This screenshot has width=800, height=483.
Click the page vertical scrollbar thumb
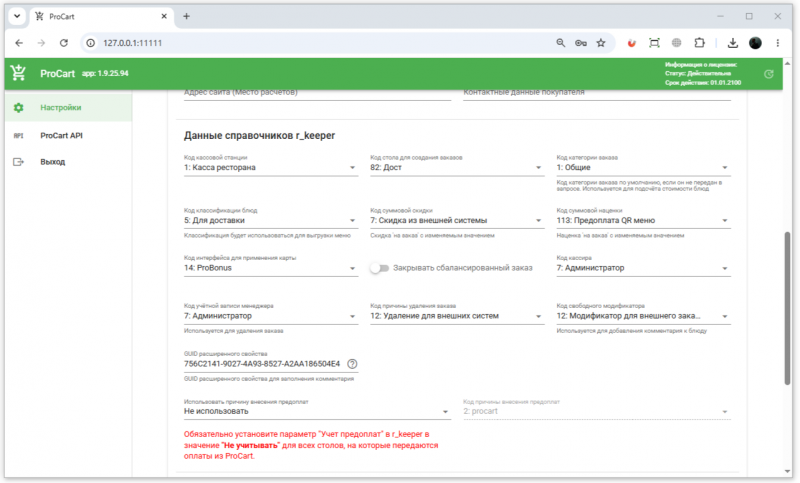pyautogui.click(x=787, y=309)
